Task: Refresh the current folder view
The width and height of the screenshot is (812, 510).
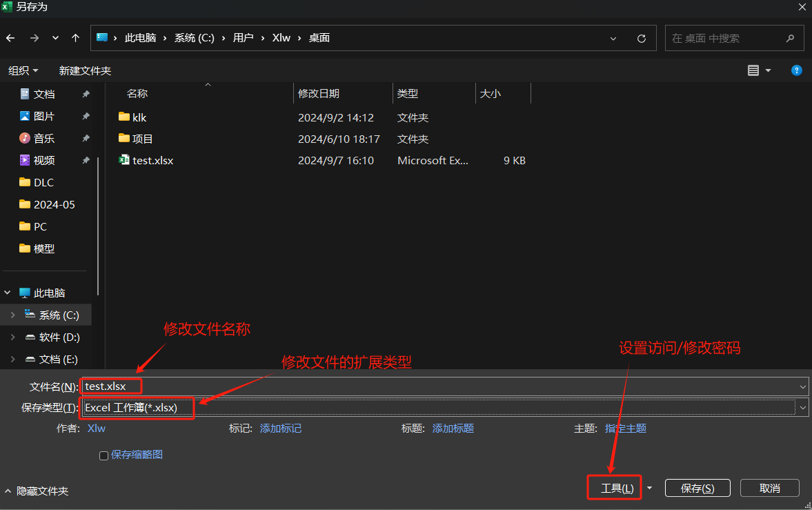Action: (x=642, y=39)
